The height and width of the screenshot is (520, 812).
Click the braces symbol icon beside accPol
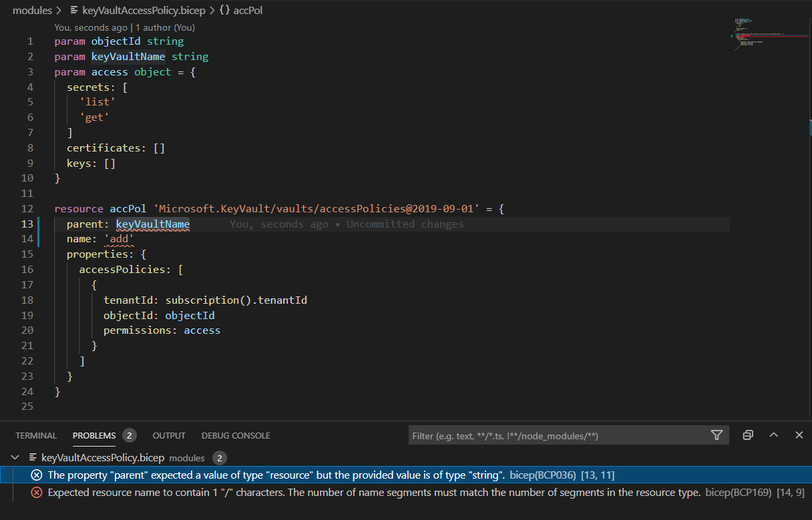click(x=224, y=11)
